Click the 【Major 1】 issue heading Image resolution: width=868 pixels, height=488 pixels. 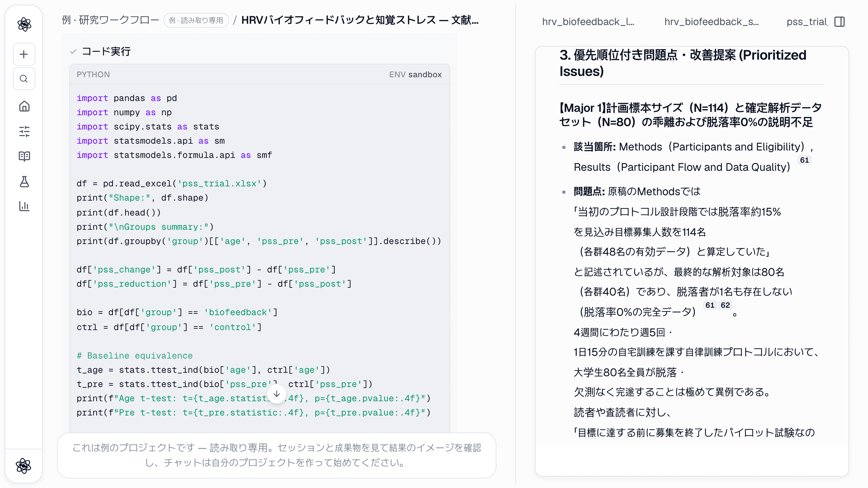[690, 115]
